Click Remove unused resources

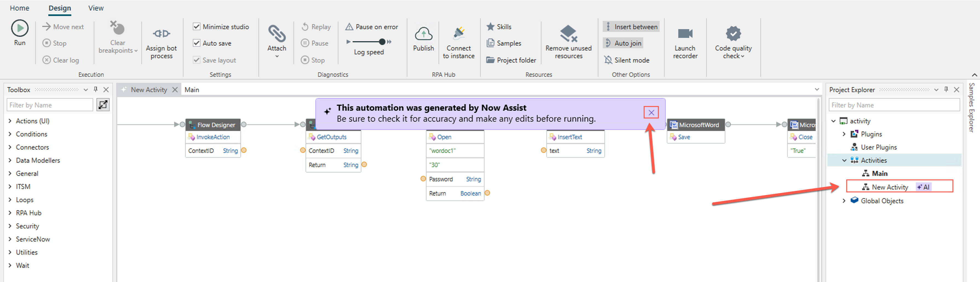point(568,42)
